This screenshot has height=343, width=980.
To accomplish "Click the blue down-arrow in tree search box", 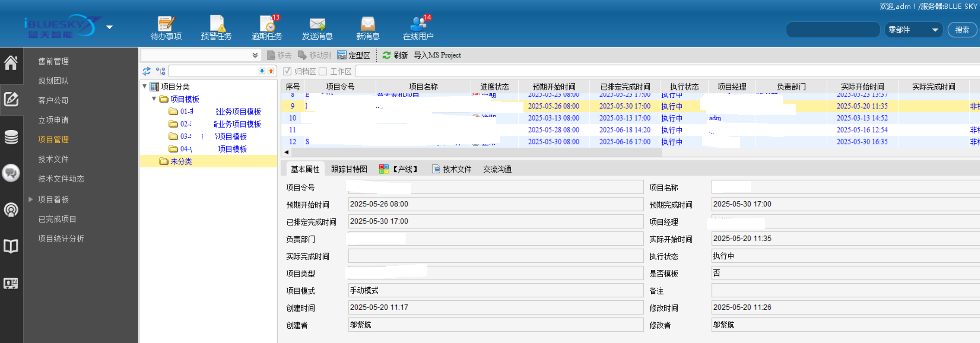I will coord(262,71).
